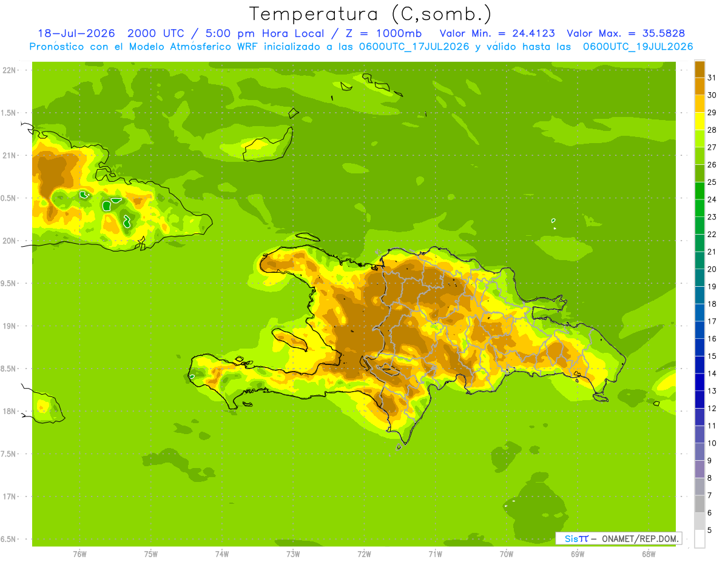The width and height of the screenshot is (728, 562).
Task: Click the "19N" latitude axis label
Action: pyautogui.click(x=8, y=326)
